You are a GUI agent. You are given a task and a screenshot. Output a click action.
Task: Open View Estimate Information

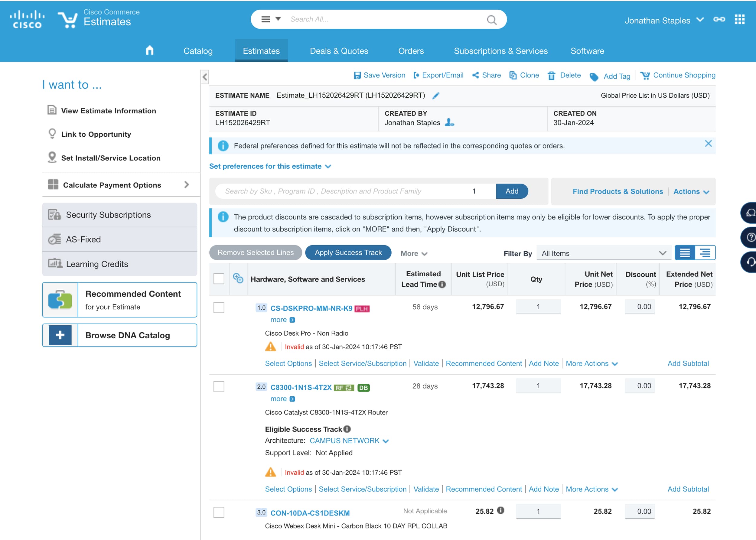(102, 111)
